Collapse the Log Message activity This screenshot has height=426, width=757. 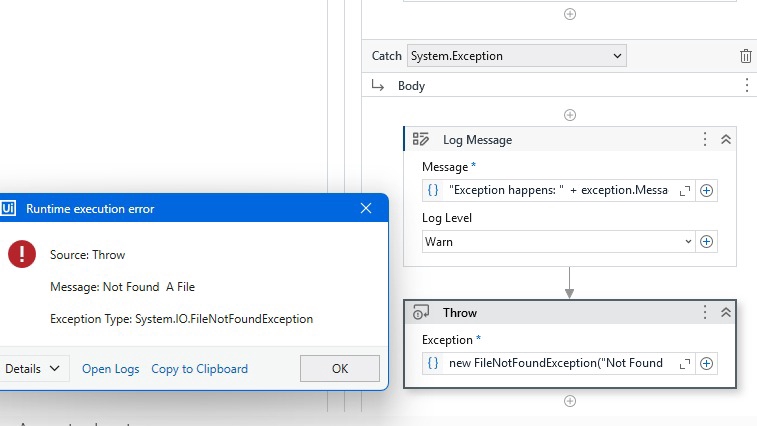pos(726,140)
